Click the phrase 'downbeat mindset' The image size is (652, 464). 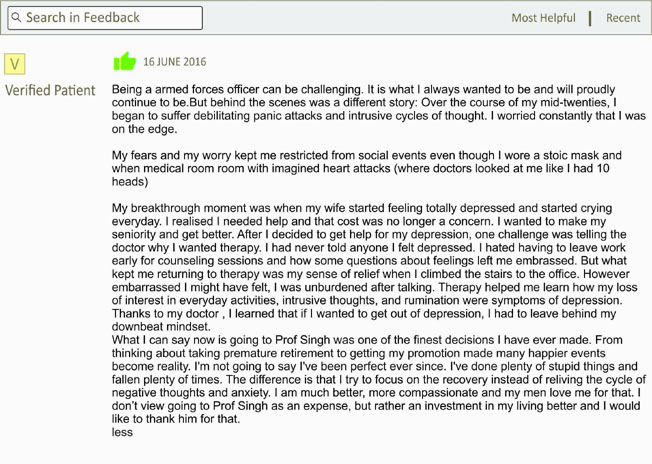point(161,326)
